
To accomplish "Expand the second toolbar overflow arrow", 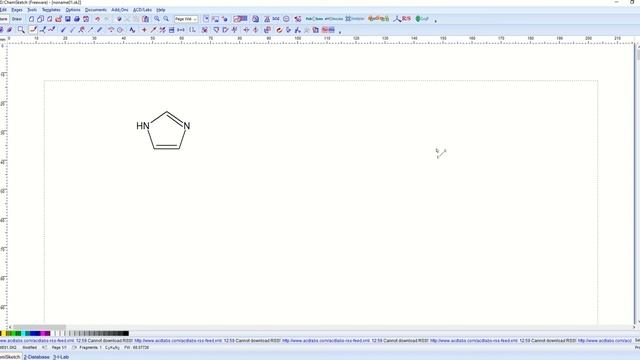I will click(340, 31).
